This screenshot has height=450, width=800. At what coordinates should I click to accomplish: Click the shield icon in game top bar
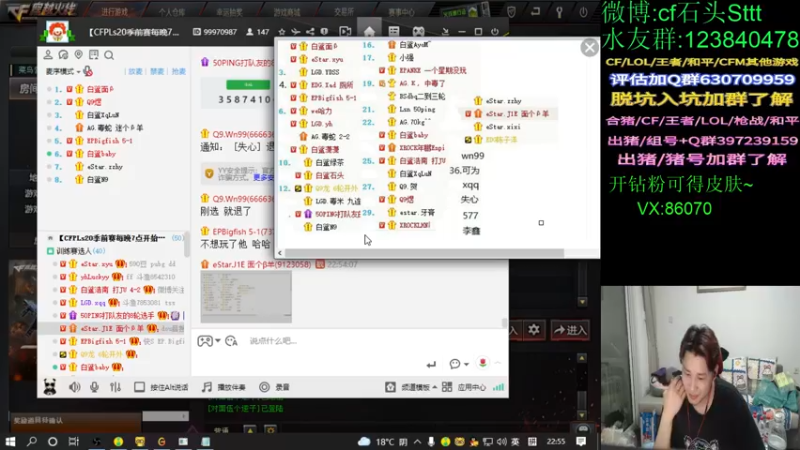[x=512, y=12]
